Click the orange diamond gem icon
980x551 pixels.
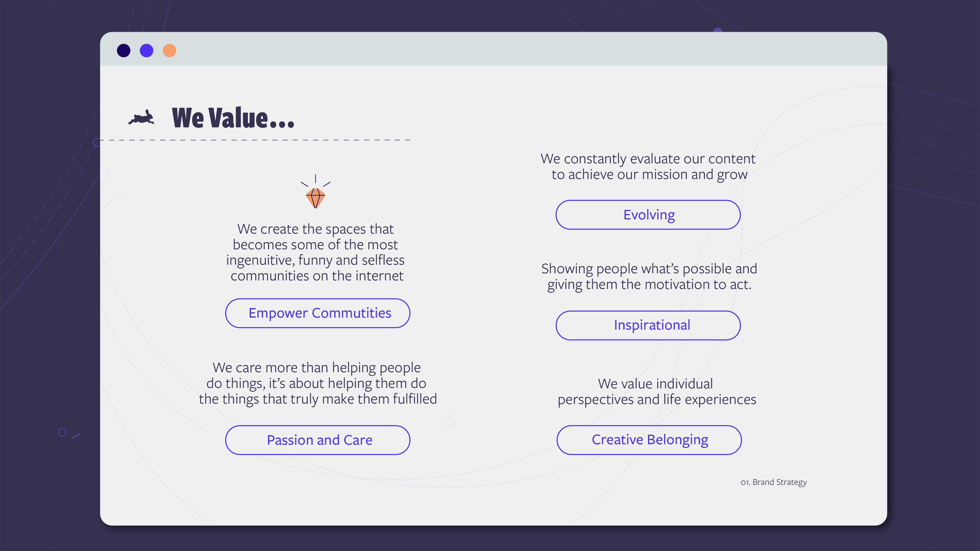315,197
